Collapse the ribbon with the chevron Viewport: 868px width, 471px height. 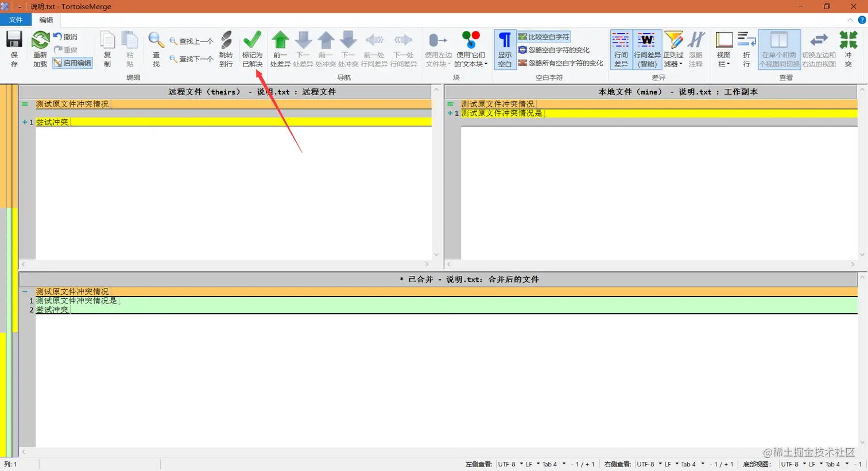(850, 20)
